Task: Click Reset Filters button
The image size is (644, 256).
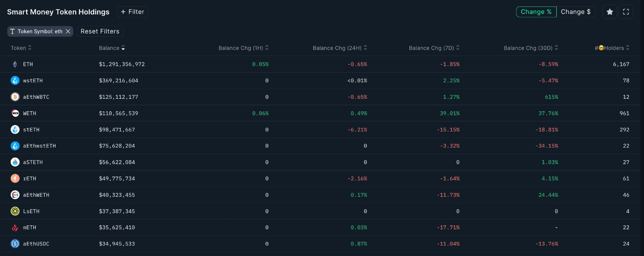Action: tap(100, 31)
